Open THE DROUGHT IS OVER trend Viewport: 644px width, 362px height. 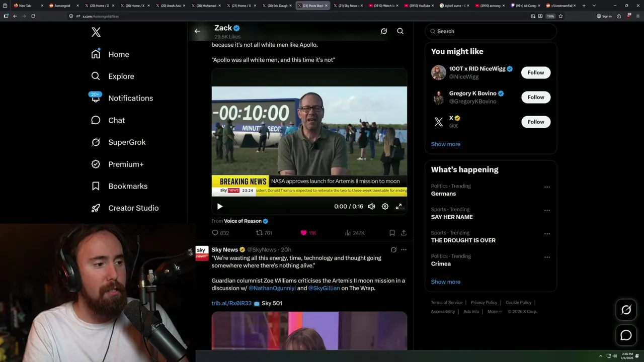click(463, 240)
